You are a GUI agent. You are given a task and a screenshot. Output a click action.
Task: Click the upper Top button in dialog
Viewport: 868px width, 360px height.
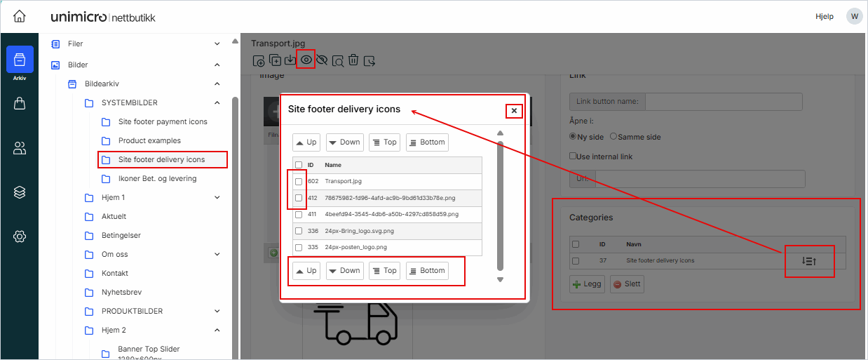pyautogui.click(x=384, y=142)
